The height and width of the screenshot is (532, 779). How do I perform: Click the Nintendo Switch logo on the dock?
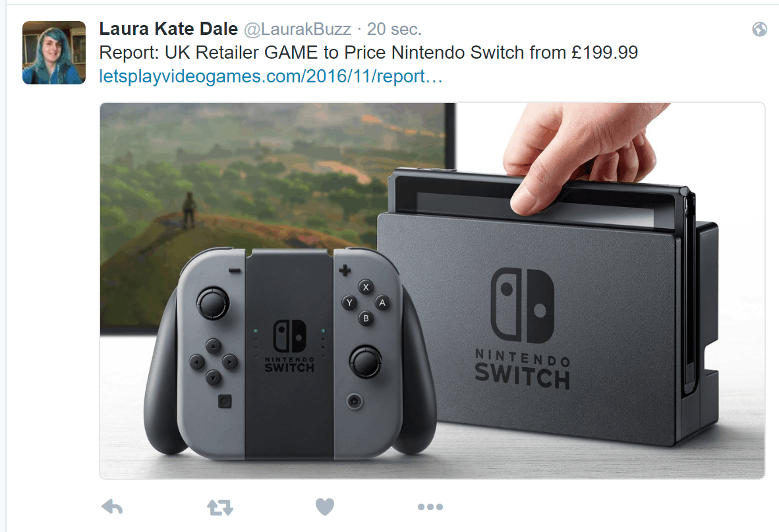click(522, 328)
